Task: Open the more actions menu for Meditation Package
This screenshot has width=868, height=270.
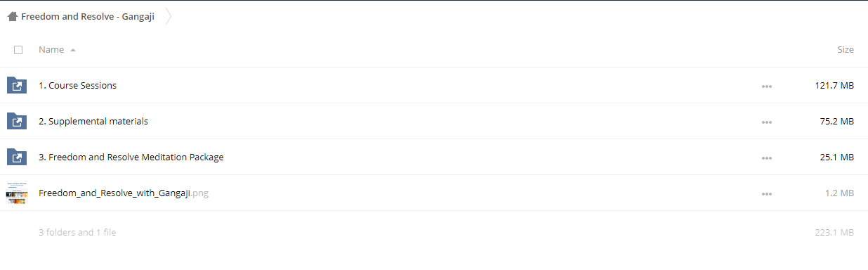Action: [767, 158]
